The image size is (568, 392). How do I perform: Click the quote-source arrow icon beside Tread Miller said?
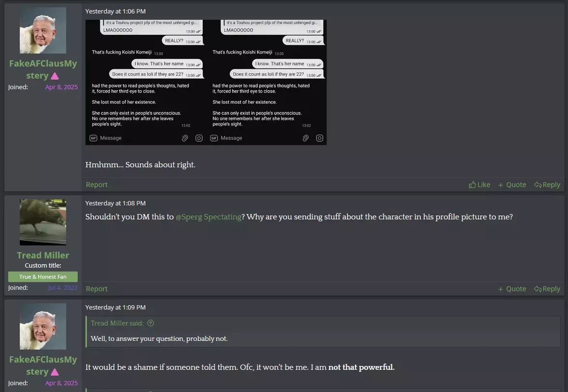click(151, 323)
